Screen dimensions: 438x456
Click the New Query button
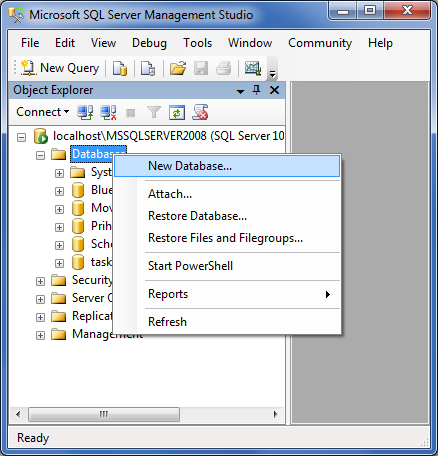(60, 68)
